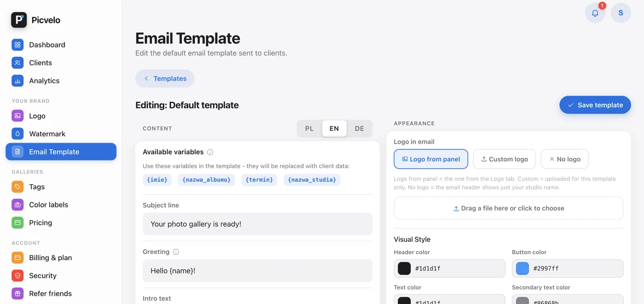Click the Billing & plan card icon
Image resolution: width=644 pixels, height=304 pixels.
[x=17, y=257]
